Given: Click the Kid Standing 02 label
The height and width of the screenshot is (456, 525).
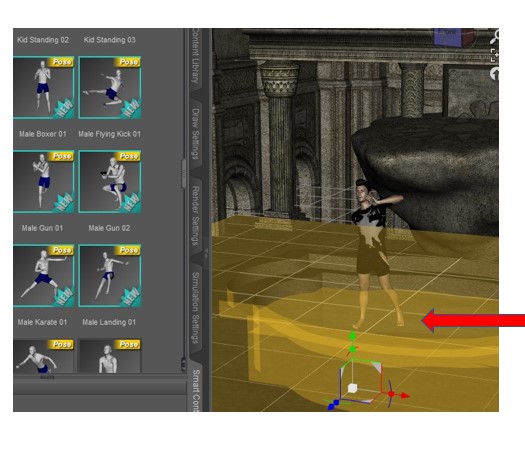Looking at the screenshot, I should tap(43, 40).
